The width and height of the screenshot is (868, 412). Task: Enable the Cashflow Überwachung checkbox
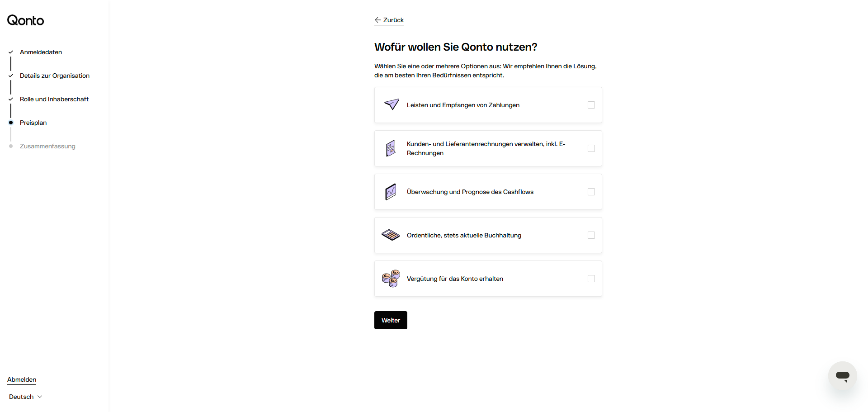point(591,192)
